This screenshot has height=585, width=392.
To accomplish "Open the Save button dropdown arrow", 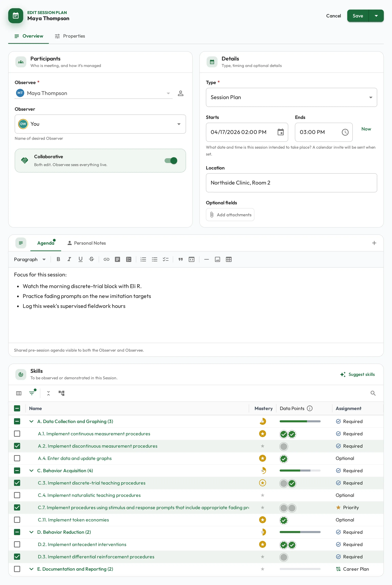I will (x=376, y=16).
